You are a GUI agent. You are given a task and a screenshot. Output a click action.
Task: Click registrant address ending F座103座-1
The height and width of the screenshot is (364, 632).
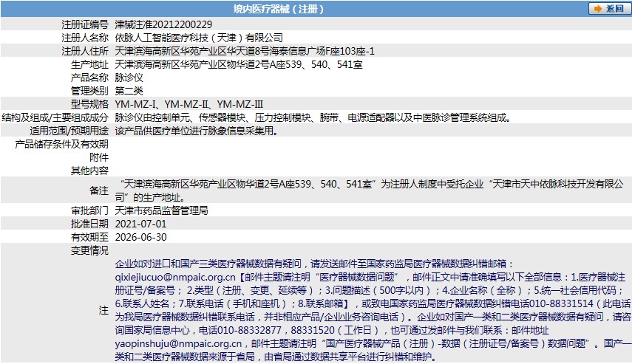[245, 51]
